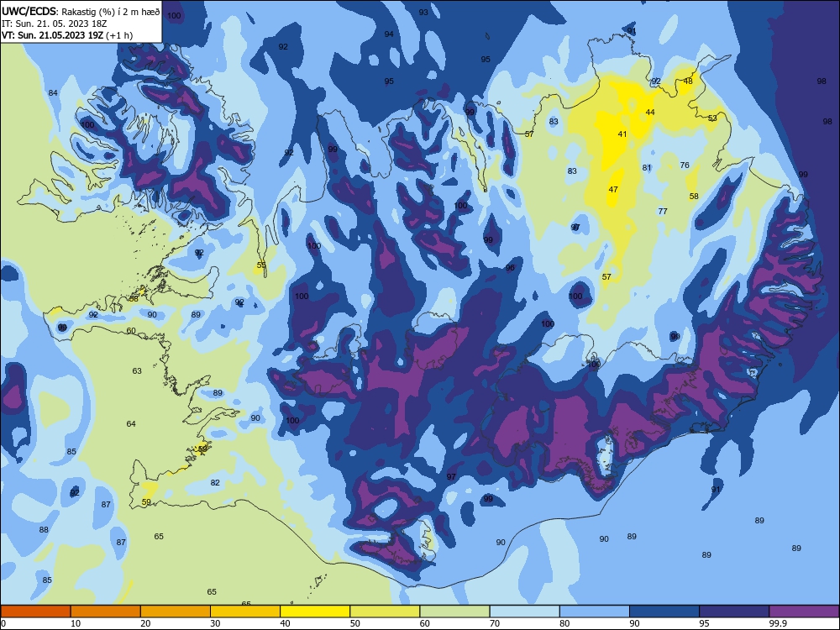Click the 10–20 orange legend swatch
The width and height of the screenshot is (840, 630).
point(106,612)
